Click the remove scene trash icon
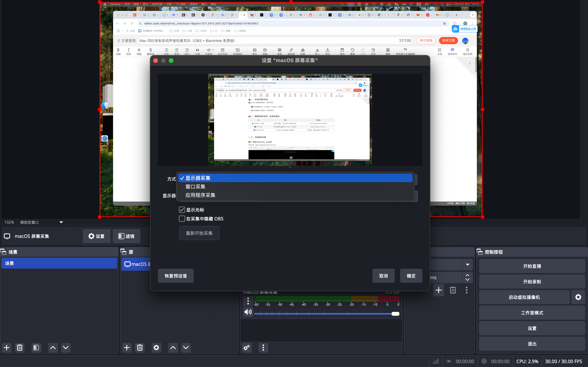 [x=20, y=348]
